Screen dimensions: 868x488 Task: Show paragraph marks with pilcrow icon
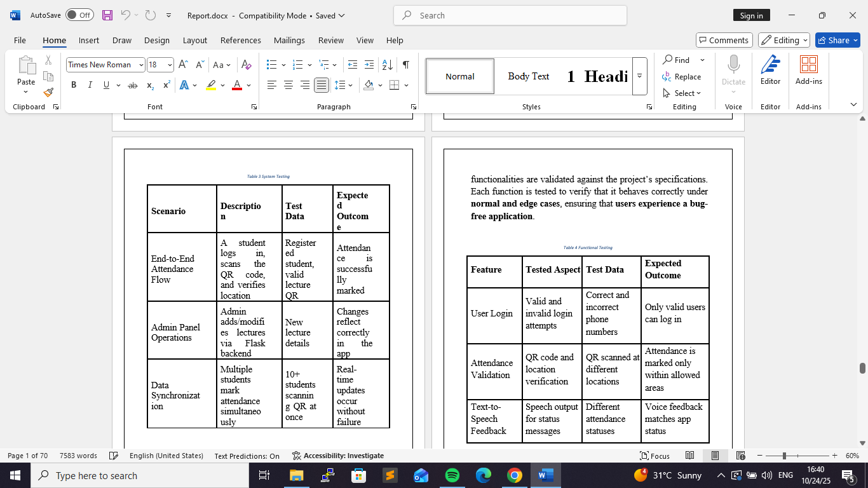tap(405, 65)
